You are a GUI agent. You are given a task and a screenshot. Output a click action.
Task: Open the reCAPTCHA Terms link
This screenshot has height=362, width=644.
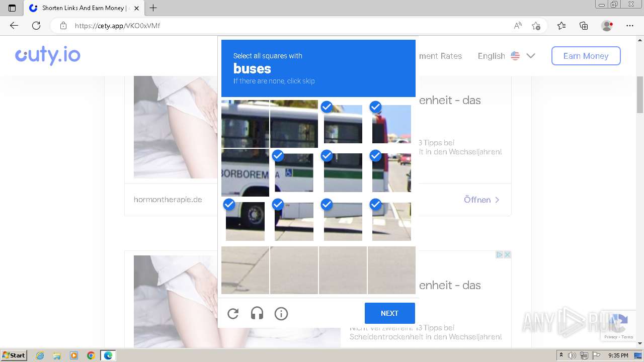point(627,337)
